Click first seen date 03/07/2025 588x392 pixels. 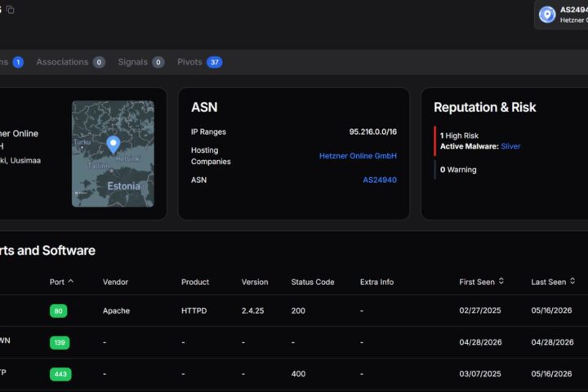480,373
